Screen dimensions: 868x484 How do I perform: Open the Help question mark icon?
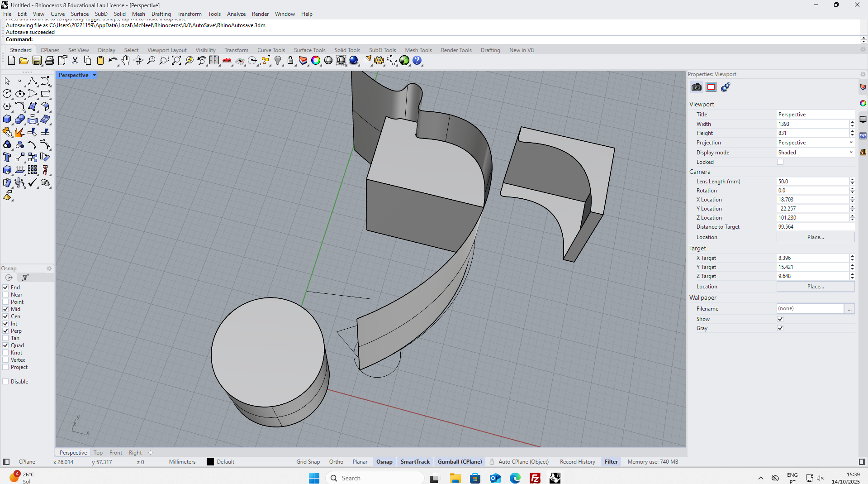[x=417, y=61]
